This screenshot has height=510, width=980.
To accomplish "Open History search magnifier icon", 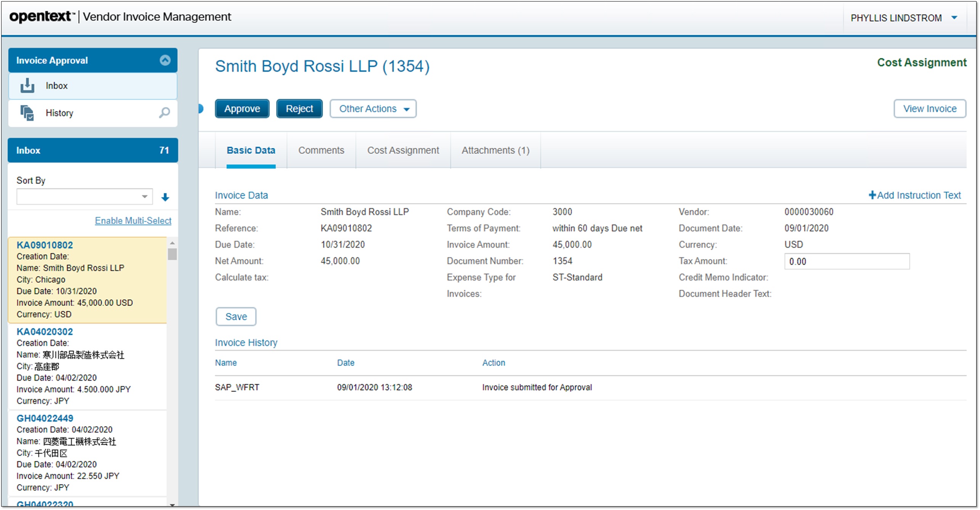I will (164, 112).
